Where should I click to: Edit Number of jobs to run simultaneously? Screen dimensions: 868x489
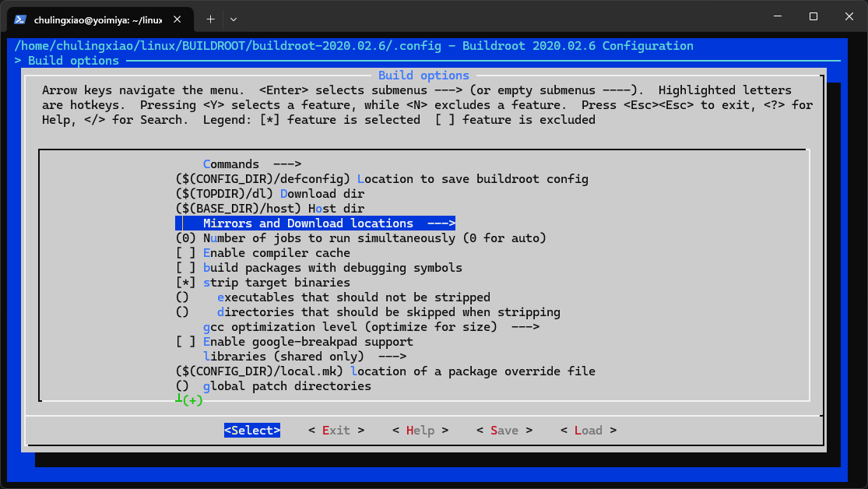point(361,238)
